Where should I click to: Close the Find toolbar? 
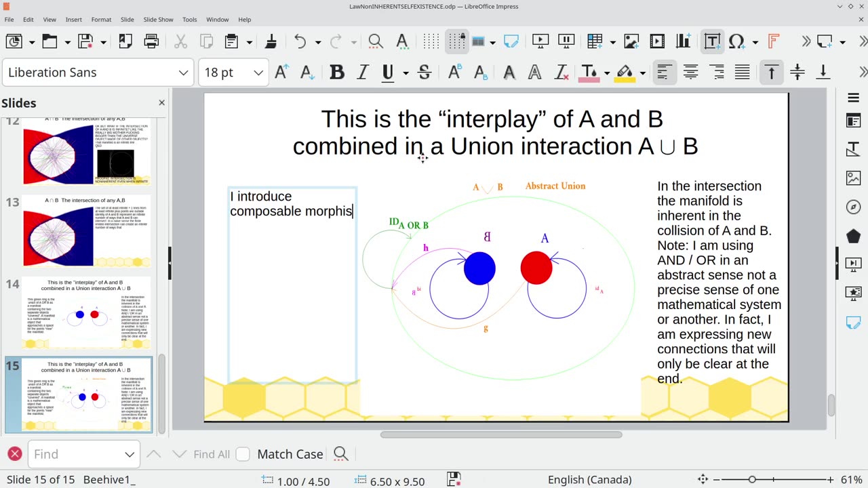coord(14,454)
